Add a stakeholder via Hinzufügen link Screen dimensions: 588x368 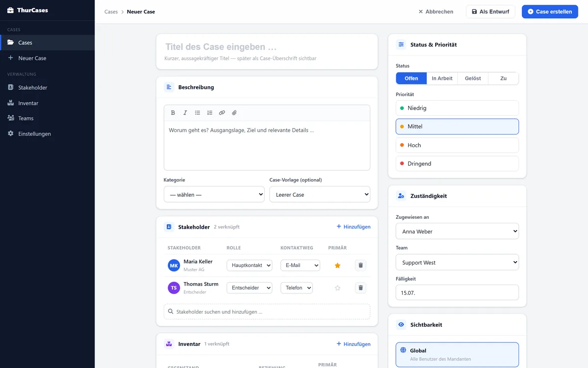pos(353,227)
